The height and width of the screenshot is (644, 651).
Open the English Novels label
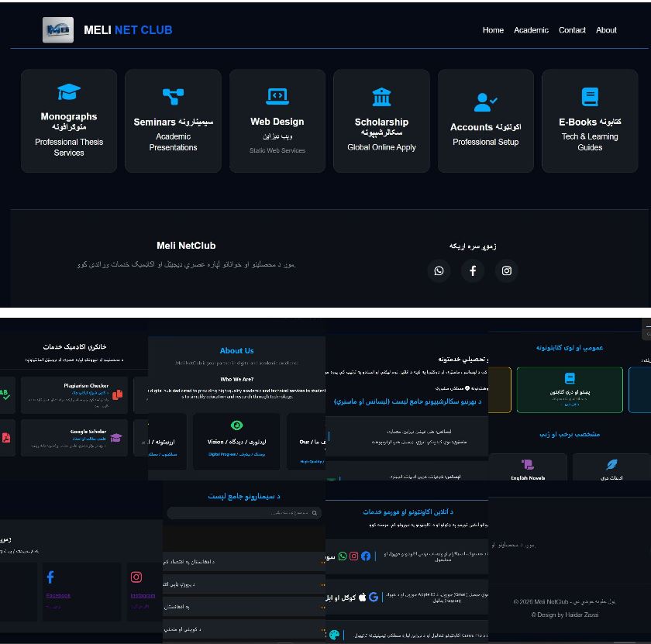coord(528,478)
